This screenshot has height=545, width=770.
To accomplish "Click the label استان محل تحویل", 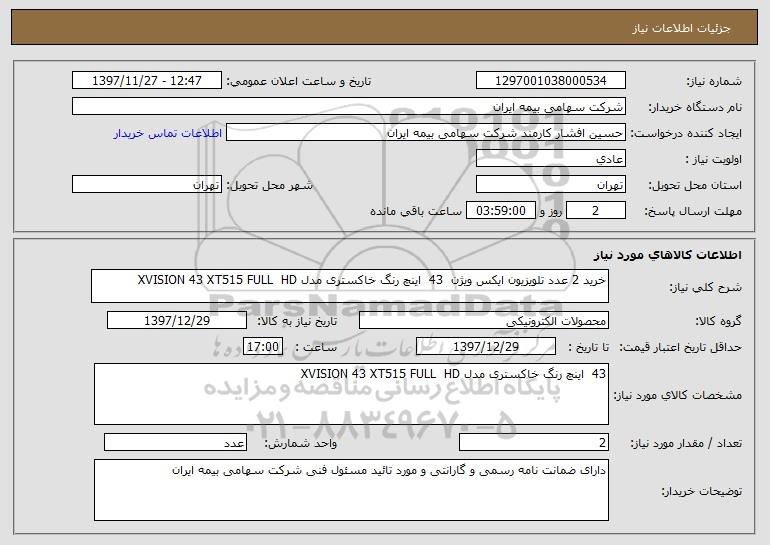I will click(695, 186).
